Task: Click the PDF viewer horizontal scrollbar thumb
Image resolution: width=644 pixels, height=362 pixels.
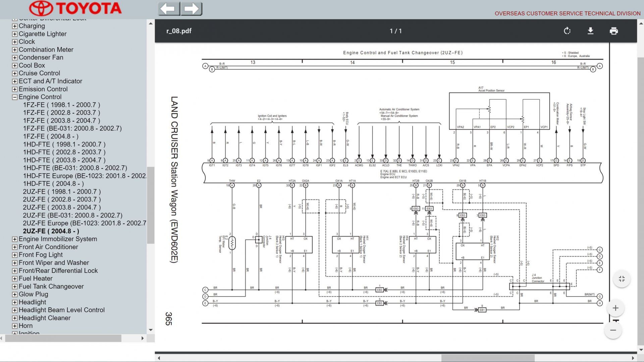Action: pos(488,358)
